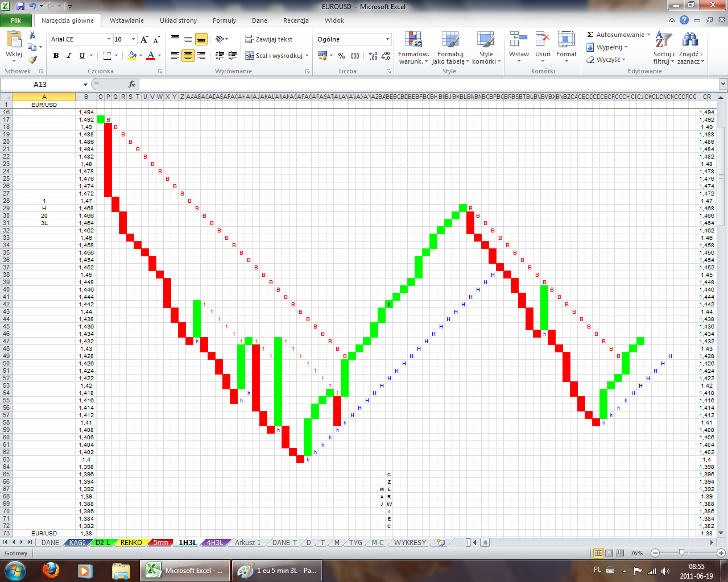
Task: Apply the Percent Style format icon
Action: (x=341, y=56)
